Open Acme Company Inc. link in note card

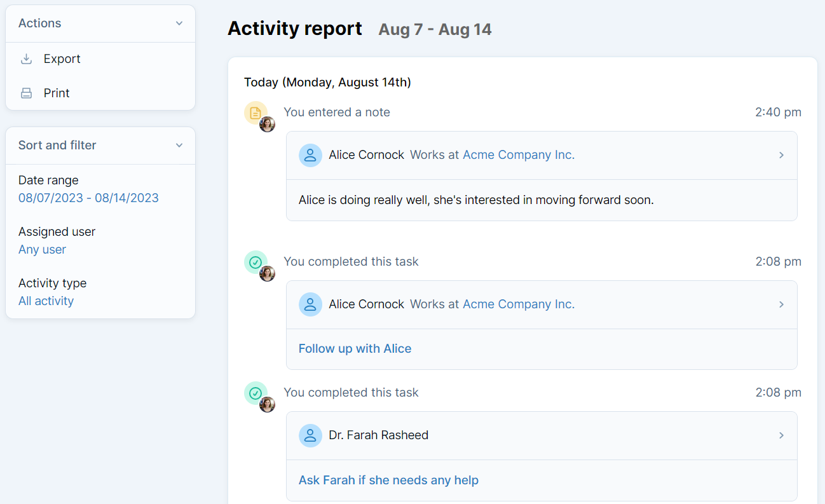click(x=519, y=155)
